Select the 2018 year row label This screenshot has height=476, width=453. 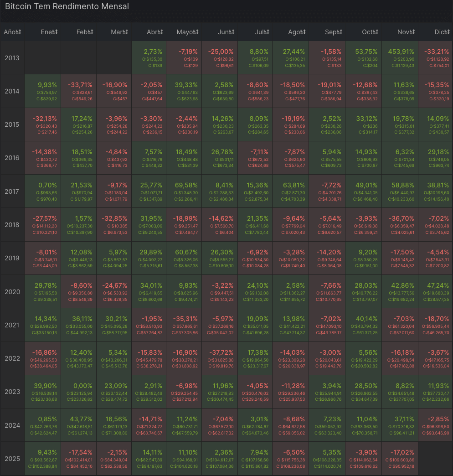click(12, 225)
